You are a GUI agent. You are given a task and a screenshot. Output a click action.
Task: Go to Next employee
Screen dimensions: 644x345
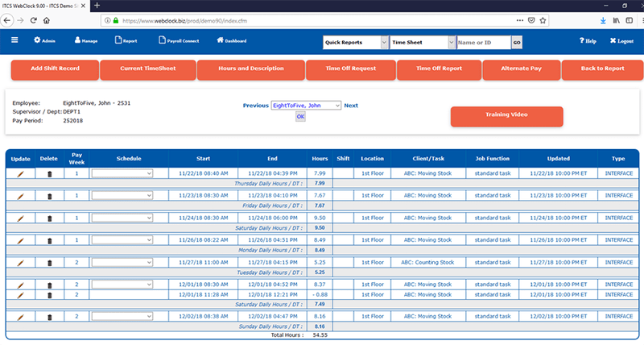(351, 106)
